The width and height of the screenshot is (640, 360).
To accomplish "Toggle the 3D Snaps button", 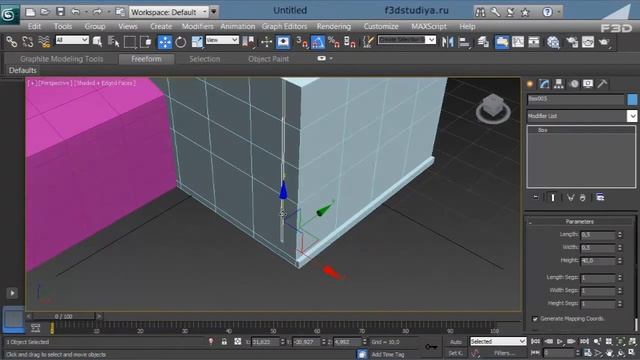I will click(x=302, y=42).
